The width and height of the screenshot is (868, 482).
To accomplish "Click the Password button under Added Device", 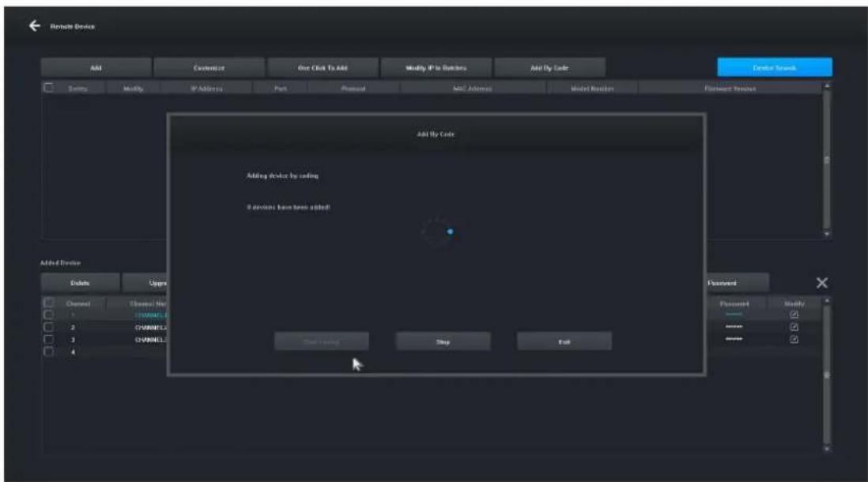I will [738, 283].
